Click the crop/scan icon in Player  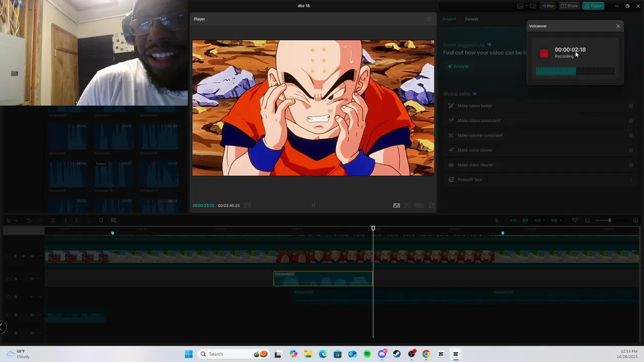click(407, 206)
